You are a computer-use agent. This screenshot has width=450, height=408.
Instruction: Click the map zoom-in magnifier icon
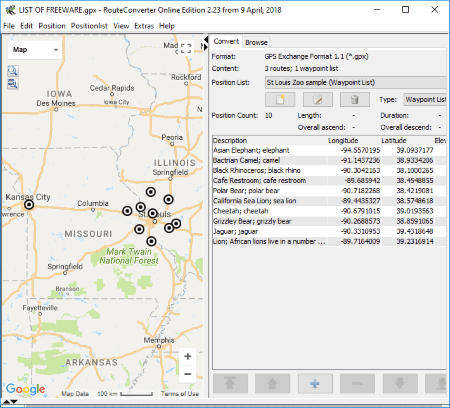13,71
